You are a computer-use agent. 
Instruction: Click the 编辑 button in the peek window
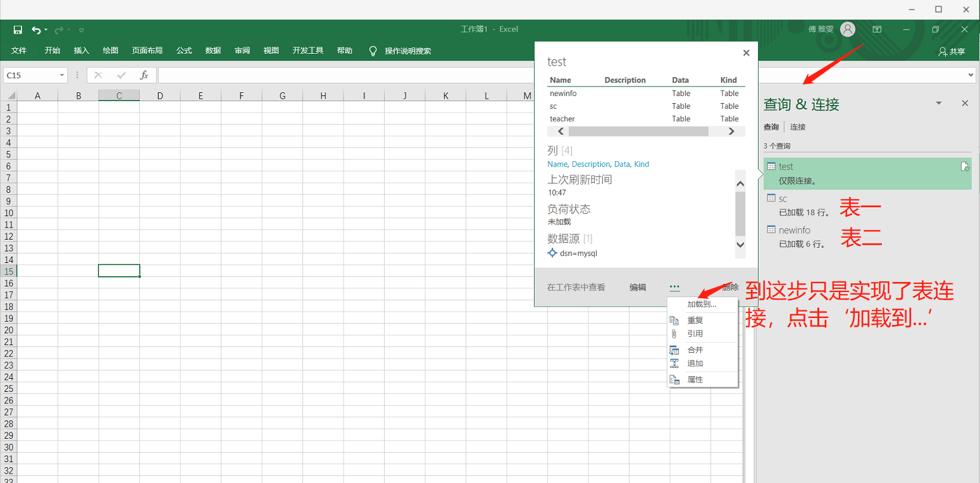[x=638, y=287]
